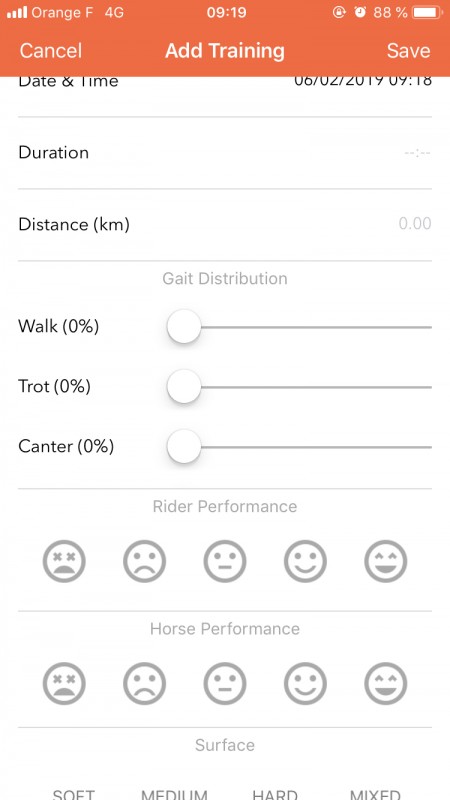
Task: Cancel adding the training
Action: 51,51
